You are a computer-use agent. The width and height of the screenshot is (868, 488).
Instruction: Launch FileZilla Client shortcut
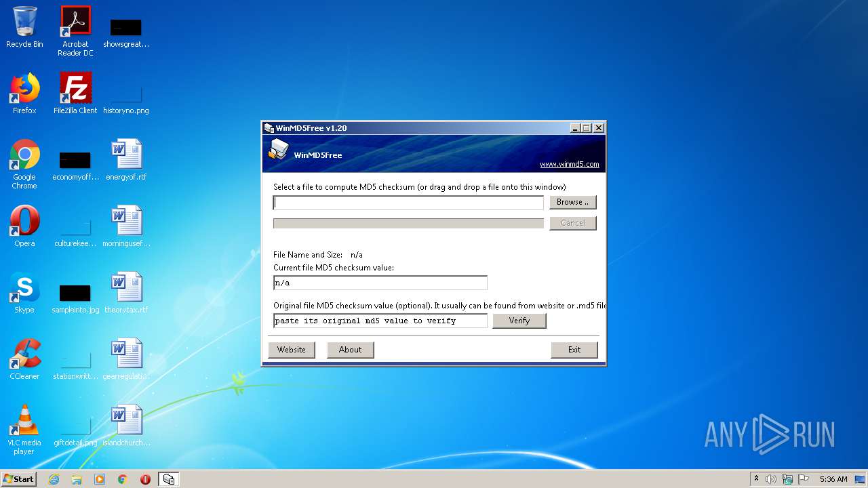(x=75, y=94)
